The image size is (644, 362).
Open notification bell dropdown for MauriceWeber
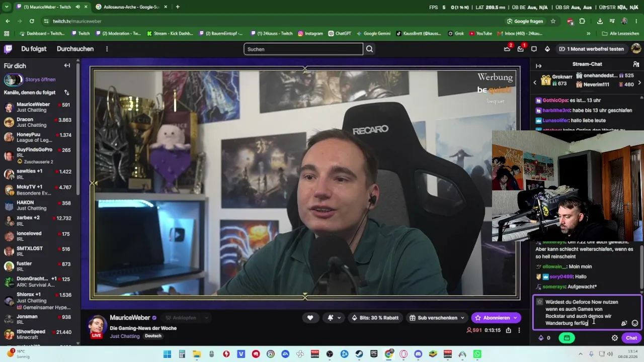333,318
